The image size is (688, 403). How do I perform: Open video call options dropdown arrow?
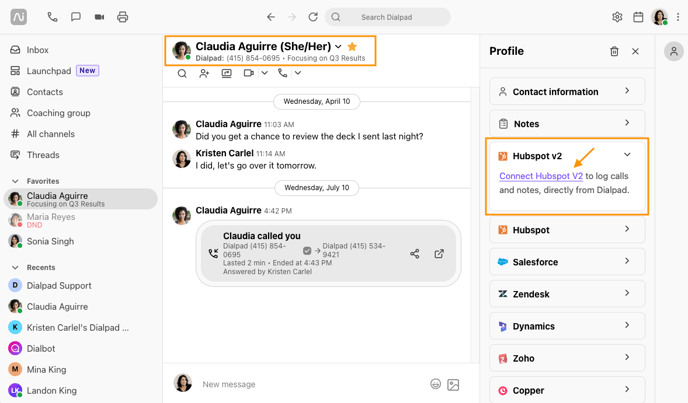pos(265,73)
